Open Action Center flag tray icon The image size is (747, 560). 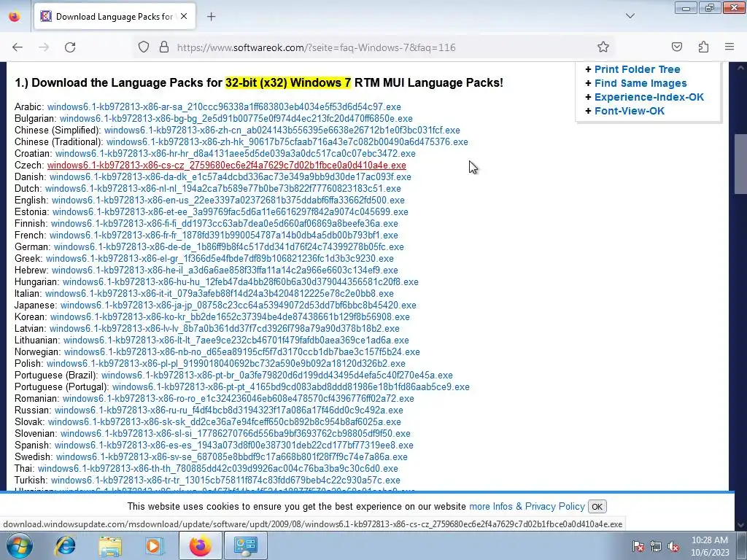638,547
